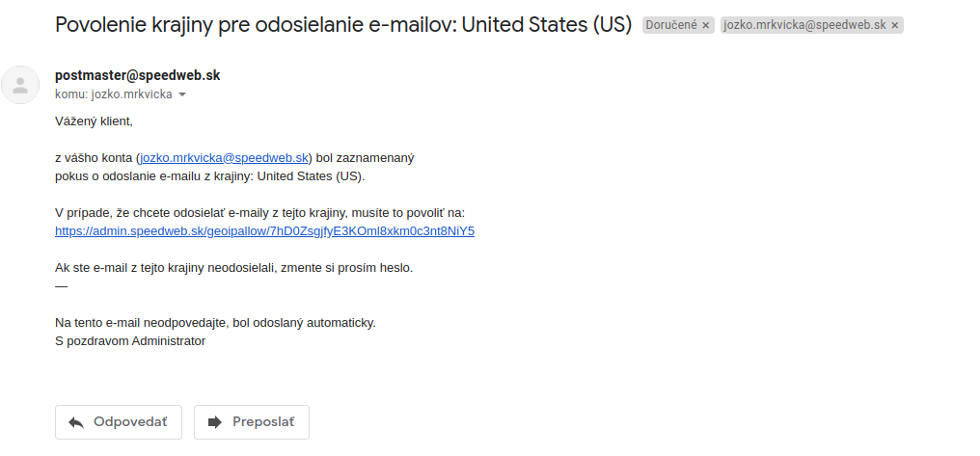
Task: Click the Preposlať button label
Action: pos(263,422)
